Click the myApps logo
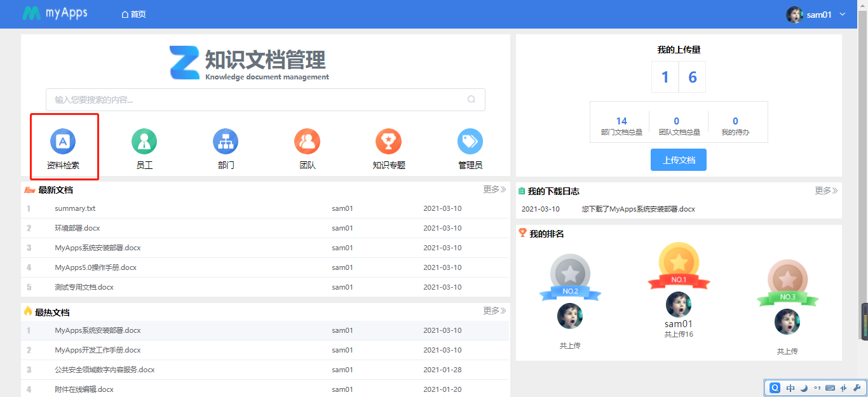The width and height of the screenshot is (868, 397). click(x=55, y=13)
